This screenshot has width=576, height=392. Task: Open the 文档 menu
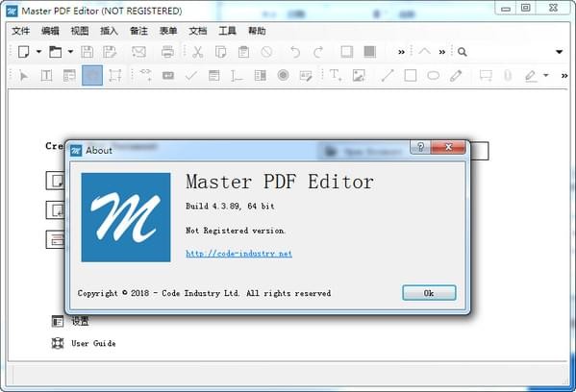pyautogui.click(x=198, y=31)
